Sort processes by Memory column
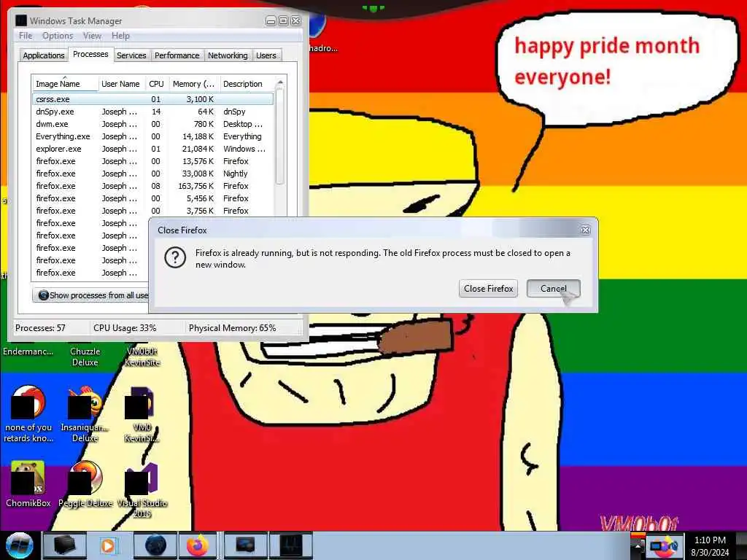747x560 pixels. 194,84
